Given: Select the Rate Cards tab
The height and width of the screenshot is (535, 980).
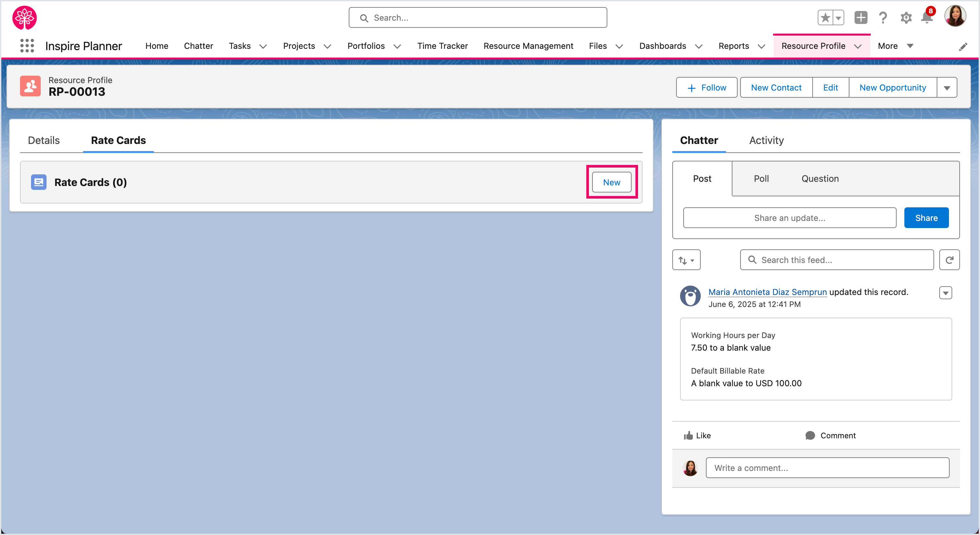Looking at the screenshot, I should [118, 140].
